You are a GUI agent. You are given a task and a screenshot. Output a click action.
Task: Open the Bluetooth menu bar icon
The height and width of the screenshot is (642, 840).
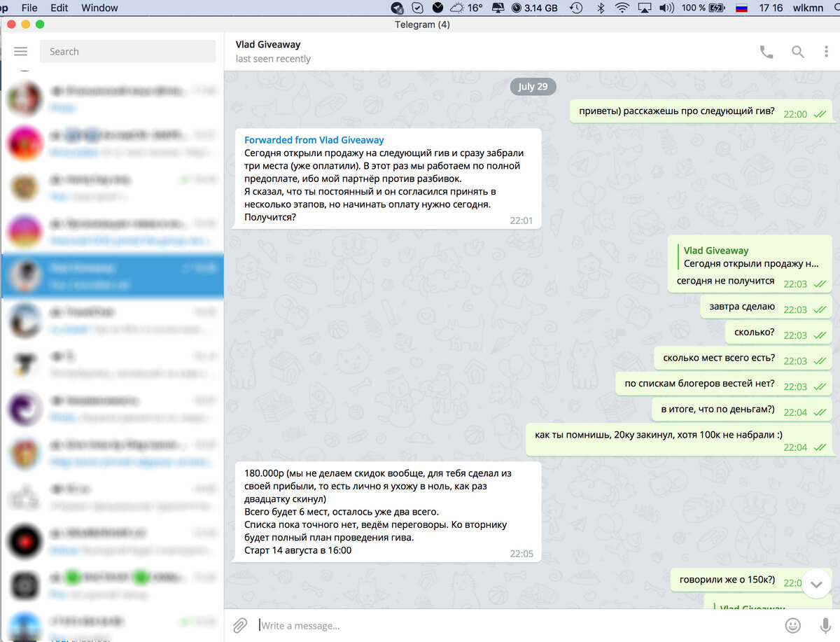pyautogui.click(x=600, y=8)
